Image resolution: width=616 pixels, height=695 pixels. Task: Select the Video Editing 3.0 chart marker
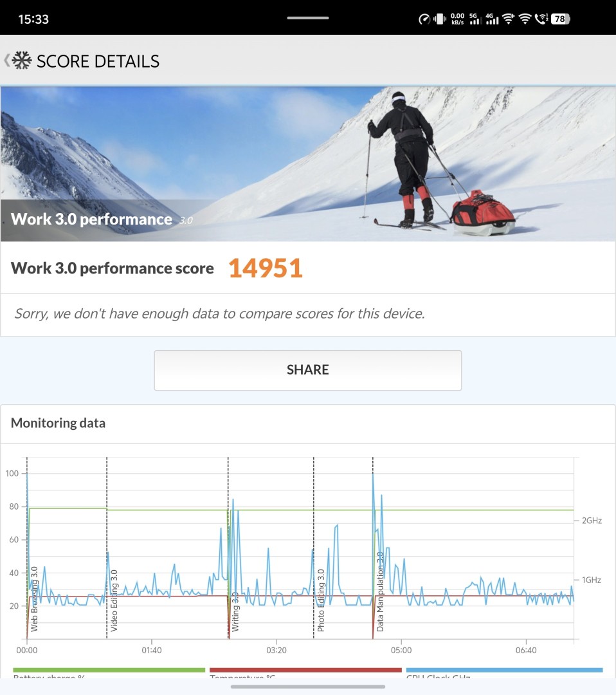coord(114,600)
